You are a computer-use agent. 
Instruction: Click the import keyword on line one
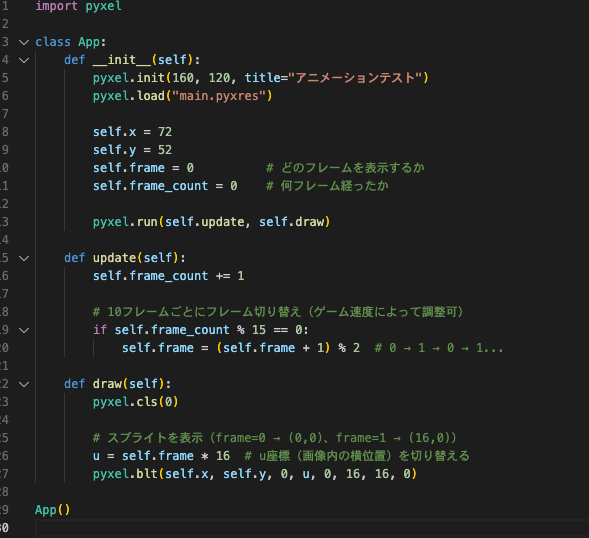pos(56,6)
